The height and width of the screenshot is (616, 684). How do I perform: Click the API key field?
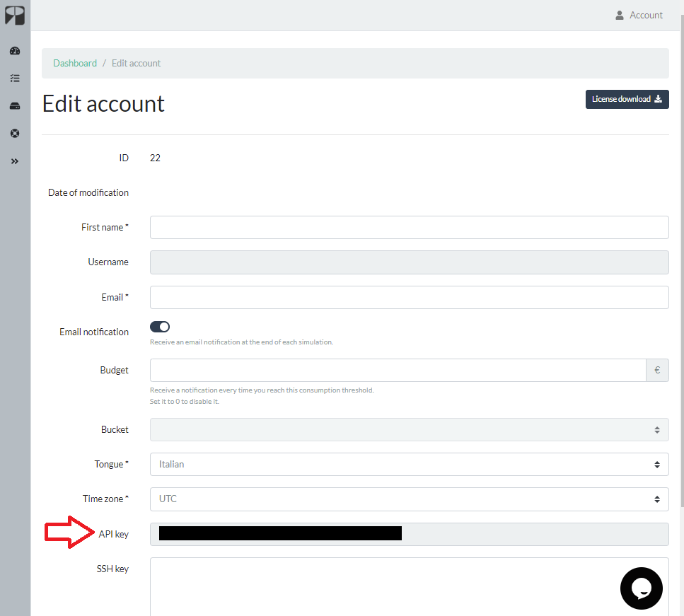click(409, 535)
